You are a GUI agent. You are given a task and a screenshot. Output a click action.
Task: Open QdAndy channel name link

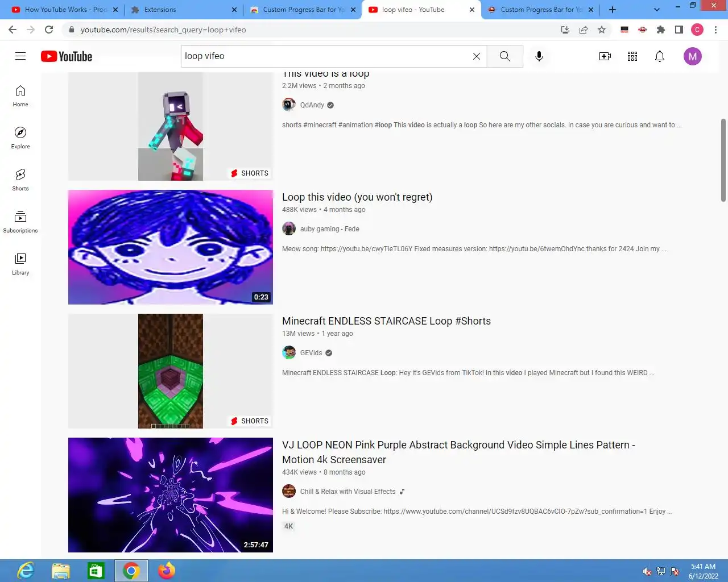click(x=312, y=105)
